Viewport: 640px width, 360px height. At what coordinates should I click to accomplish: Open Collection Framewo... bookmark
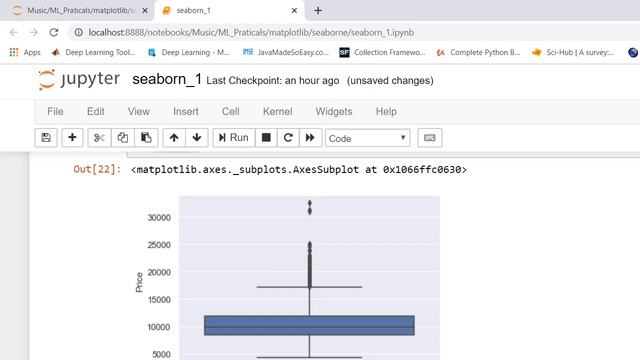pyautogui.click(x=382, y=52)
